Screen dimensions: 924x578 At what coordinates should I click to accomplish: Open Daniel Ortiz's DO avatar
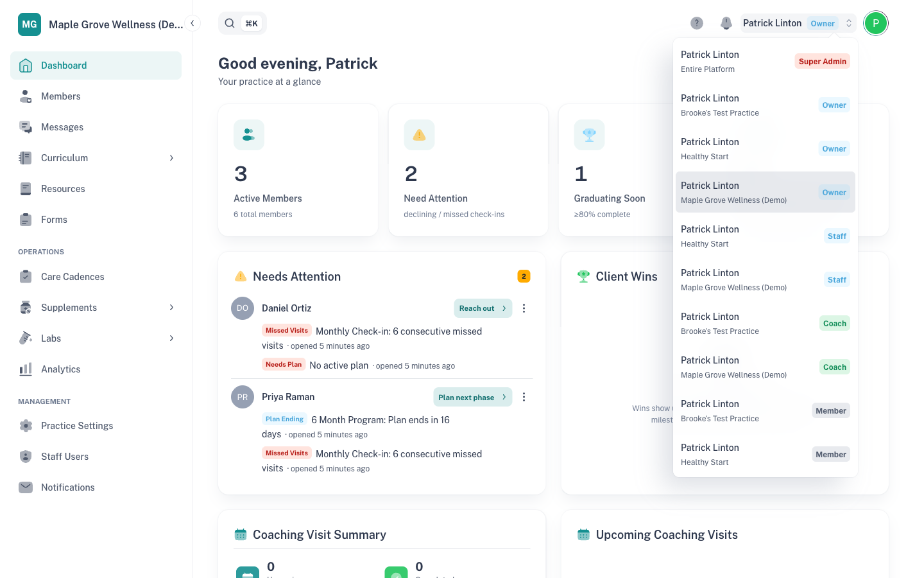click(x=243, y=308)
